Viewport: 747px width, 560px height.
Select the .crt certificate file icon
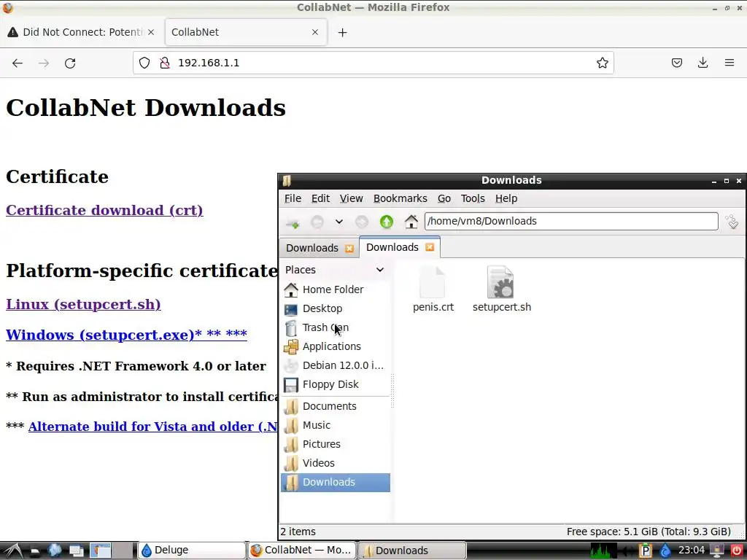pyautogui.click(x=433, y=283)
